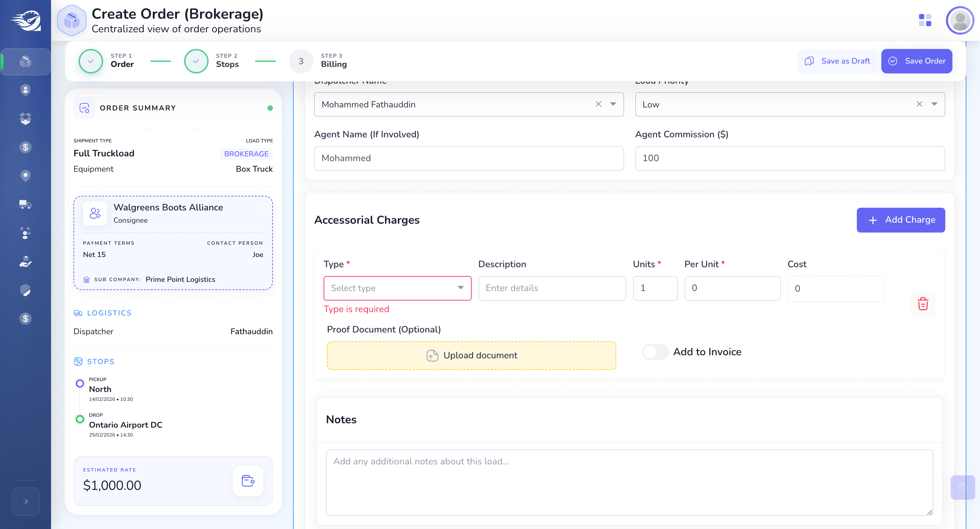Click the bird logo at top of sidebar
980x529 pixels.
[x=26, y=21]
